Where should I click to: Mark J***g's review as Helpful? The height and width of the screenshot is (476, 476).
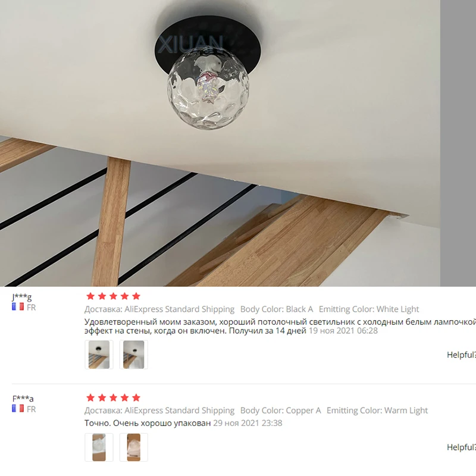click(x=461, y=355)
